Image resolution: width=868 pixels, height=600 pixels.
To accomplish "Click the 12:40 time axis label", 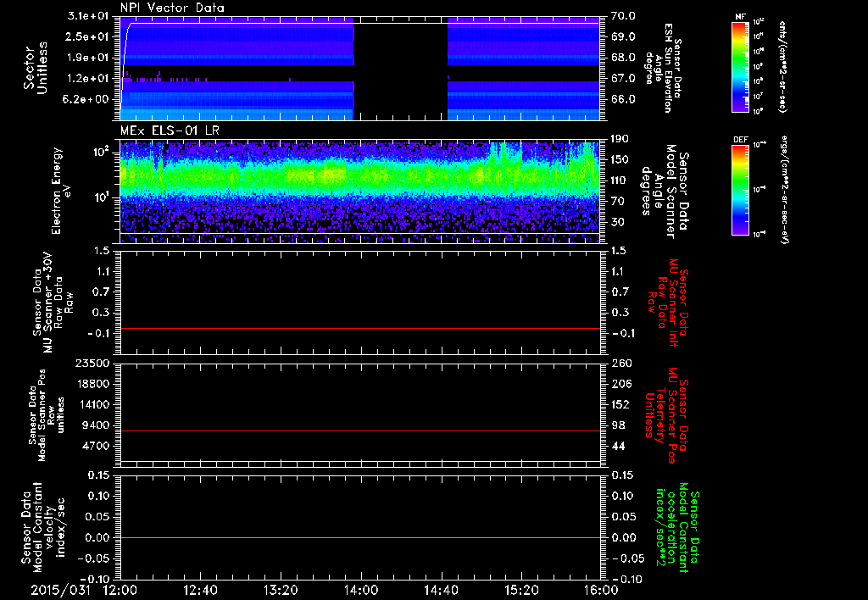I will pos(200,590).
